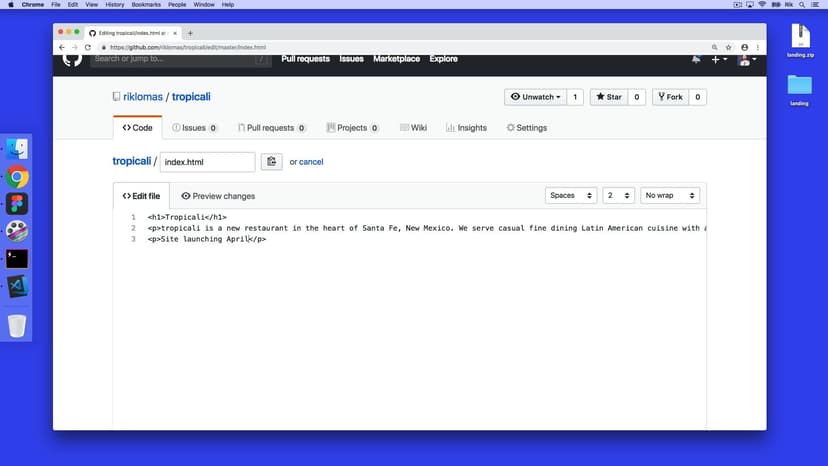Open the No wrap mode dropdown
The image size is (828, 466).
[x=669, y=196]
